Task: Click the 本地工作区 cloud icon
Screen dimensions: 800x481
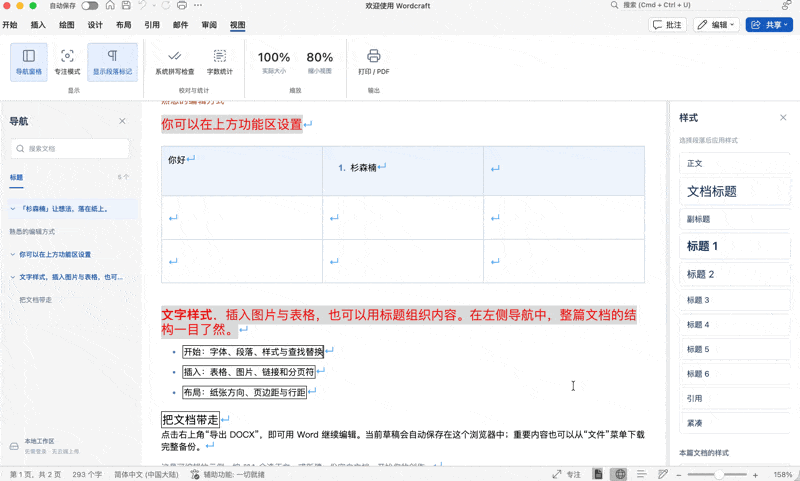Action: (x=14, y=446)
